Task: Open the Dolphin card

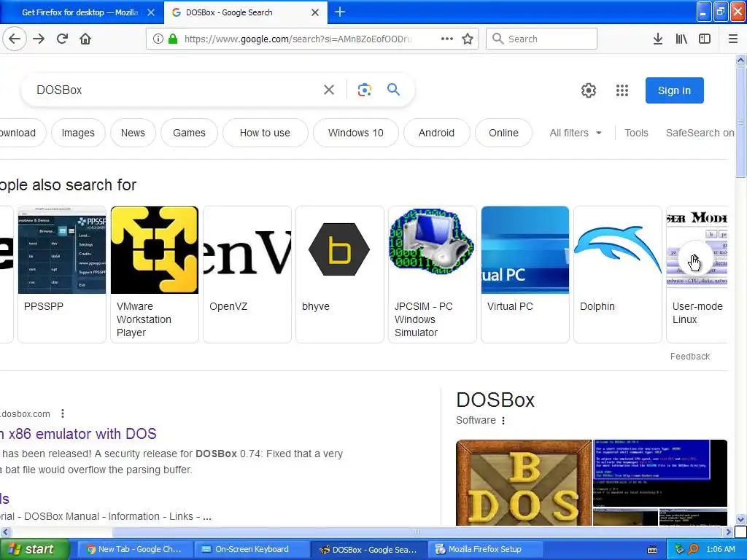Action: pyautogui.click(x=617, y=274)
